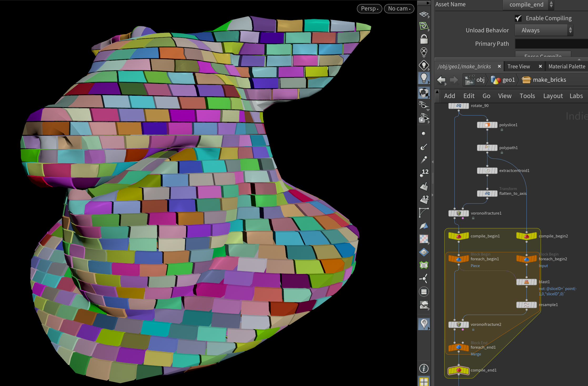Toggle the normal lighting bulb icon
The width and height of the screenshot is (588, 386).
click(424, 78)
